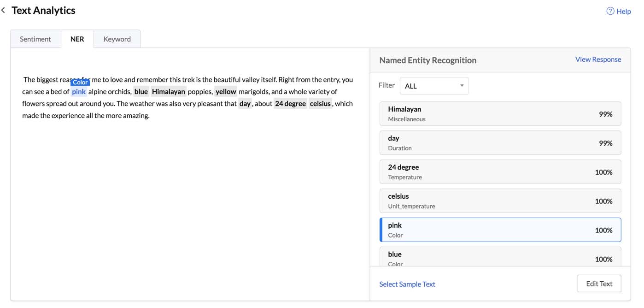
Task: Click the Help question mark icon
Action: (610, 11)
